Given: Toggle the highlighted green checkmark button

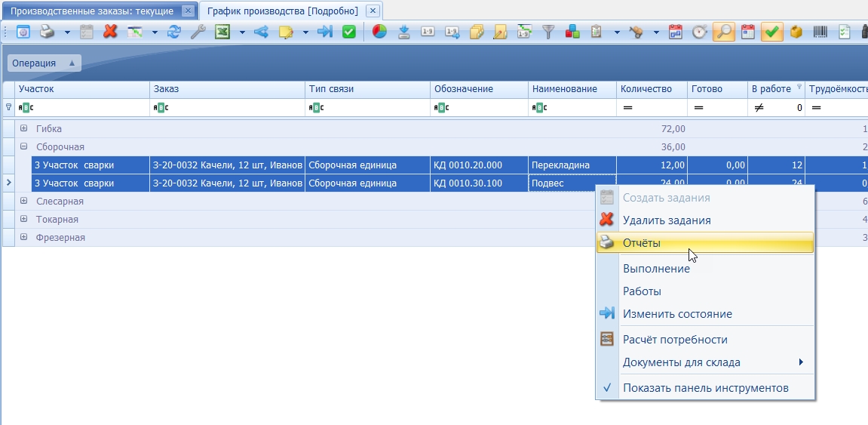Looking at the screenshot, I should 771,32.
